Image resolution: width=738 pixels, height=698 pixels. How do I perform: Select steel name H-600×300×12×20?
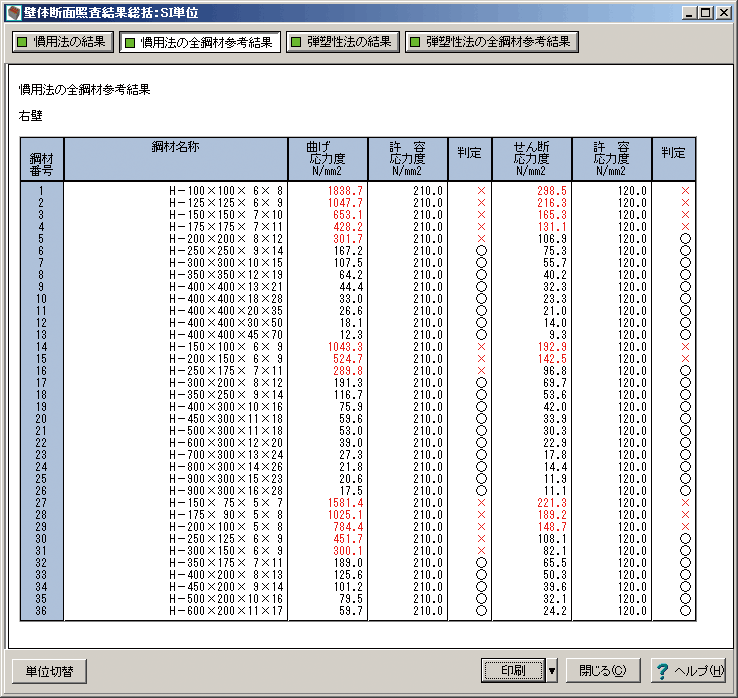coord(226,443)
